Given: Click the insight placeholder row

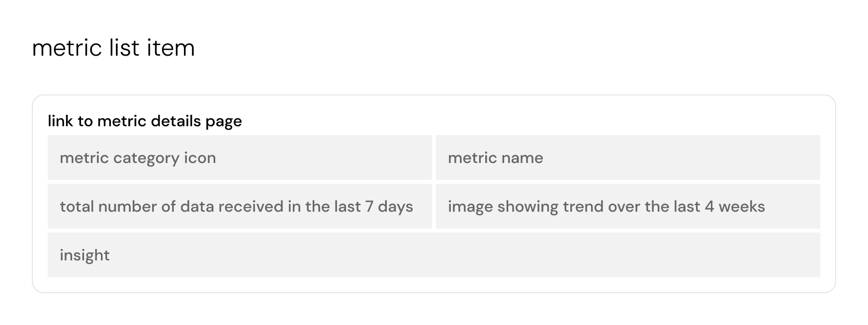Looking at the screenshot, I should (x=434, y=255).
